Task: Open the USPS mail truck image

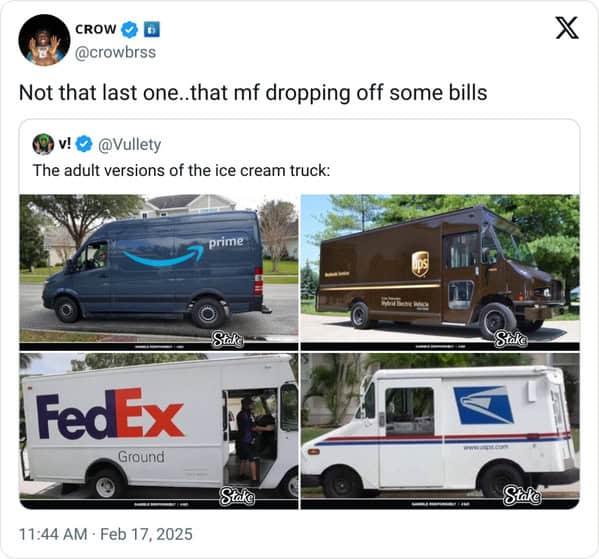Action: pos(440,431)
